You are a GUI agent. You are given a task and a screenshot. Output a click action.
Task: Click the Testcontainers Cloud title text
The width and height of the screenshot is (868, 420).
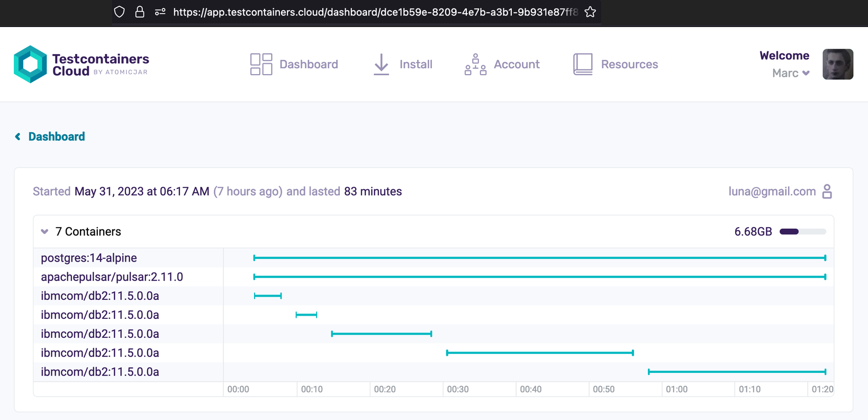(101, 65)
